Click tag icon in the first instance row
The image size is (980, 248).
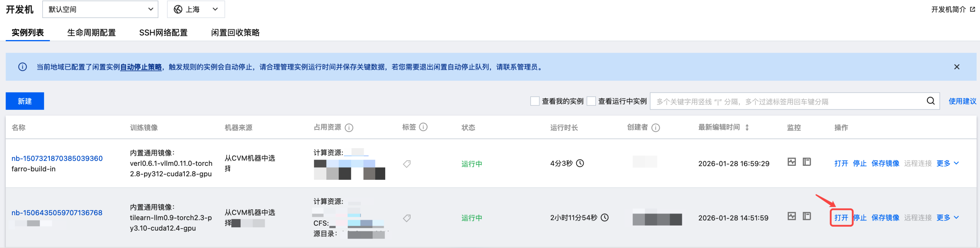(407, 164)
